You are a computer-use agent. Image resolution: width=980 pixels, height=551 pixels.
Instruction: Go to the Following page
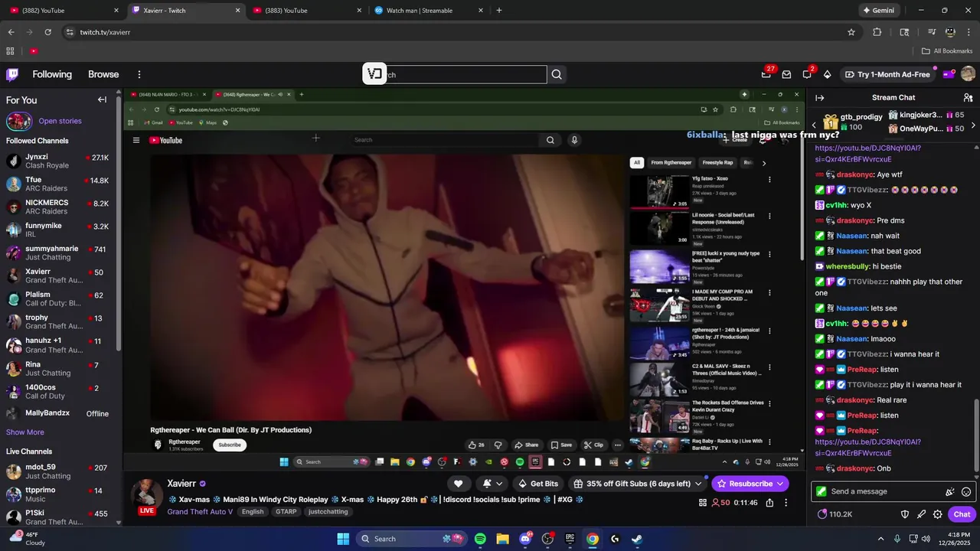coord(52,74)
